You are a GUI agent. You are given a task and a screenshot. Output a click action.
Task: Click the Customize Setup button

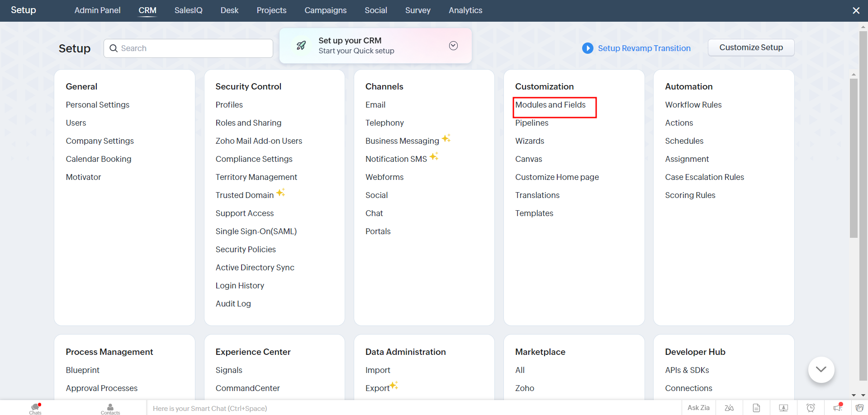(x=751, y=47)
